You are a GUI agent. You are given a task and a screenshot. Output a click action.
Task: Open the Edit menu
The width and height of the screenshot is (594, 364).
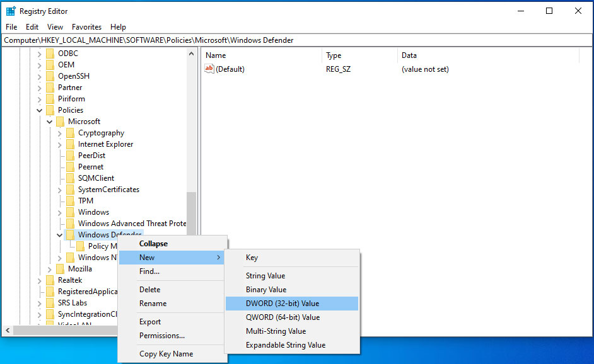point(32,27)
